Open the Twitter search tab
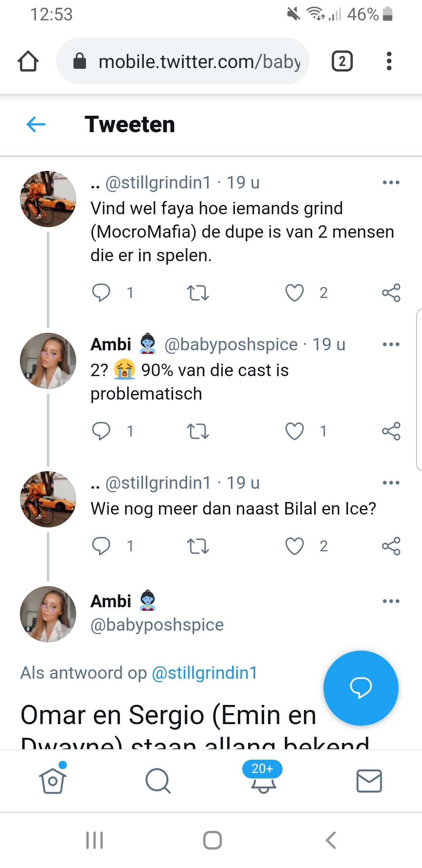This screenshot has width=422, height=868. click(158, 781)
